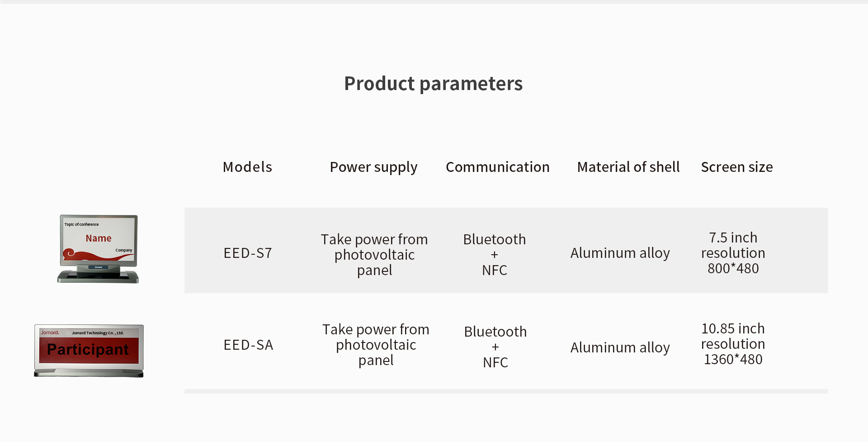
Task: Click Aluminum alloy in EED-S7 row
Action: [620, 253]
